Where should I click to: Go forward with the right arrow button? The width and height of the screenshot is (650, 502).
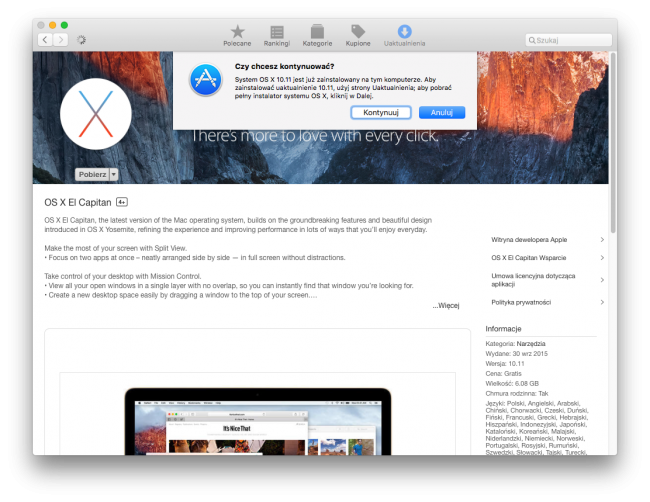(61, 40)
